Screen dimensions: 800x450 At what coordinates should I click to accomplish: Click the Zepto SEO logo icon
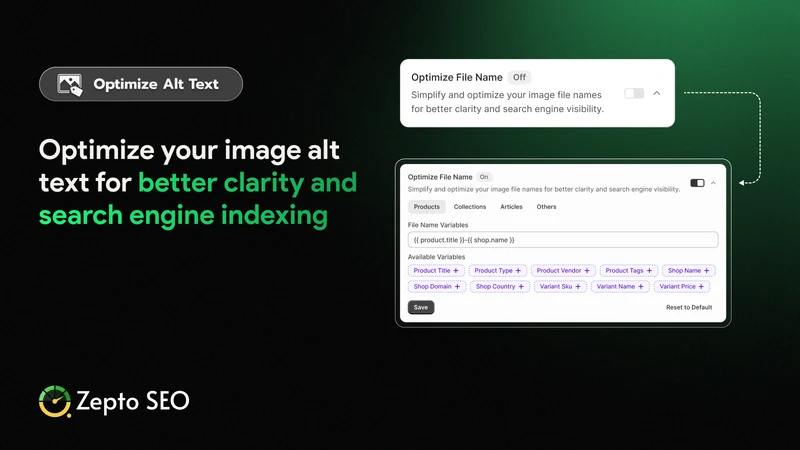tap(55, 401)
